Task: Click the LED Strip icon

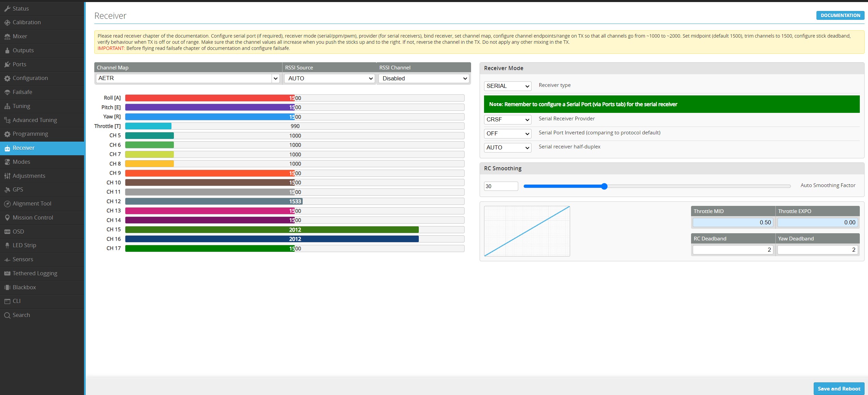Action: point(7,246)
